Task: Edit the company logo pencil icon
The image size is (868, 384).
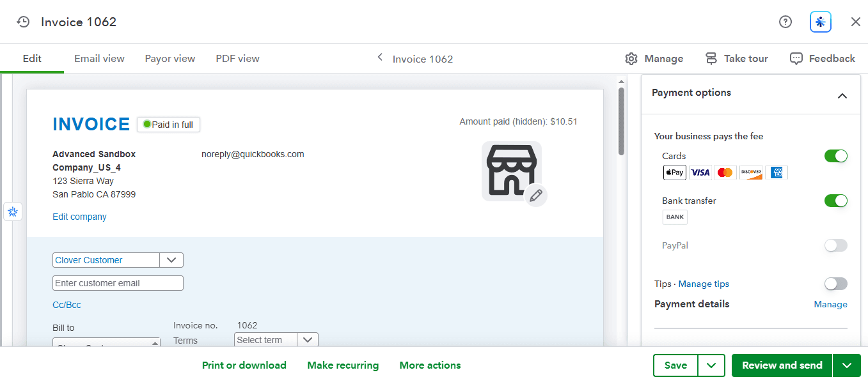Action: point(536,195)
